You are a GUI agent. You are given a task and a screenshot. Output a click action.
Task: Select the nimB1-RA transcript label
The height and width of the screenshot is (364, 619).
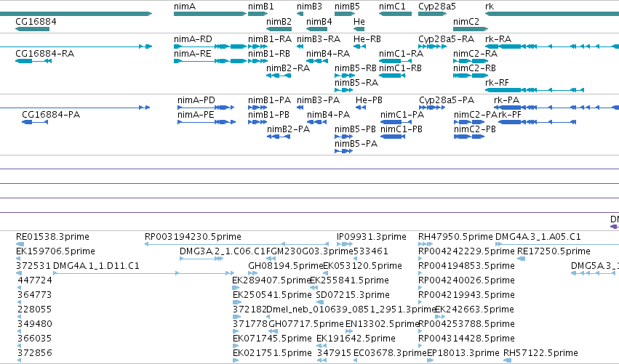tap(270, 39)
